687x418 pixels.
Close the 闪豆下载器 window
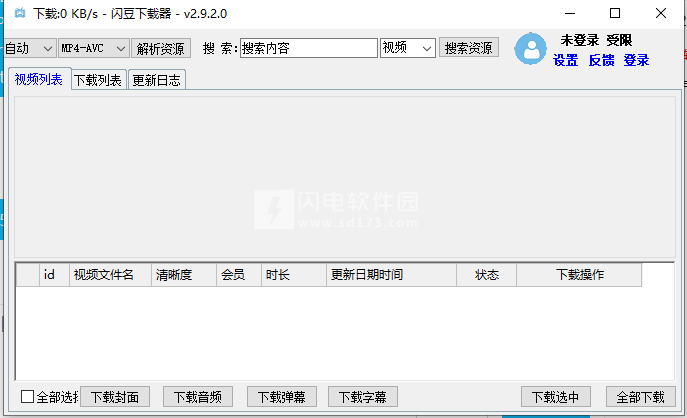661,13
